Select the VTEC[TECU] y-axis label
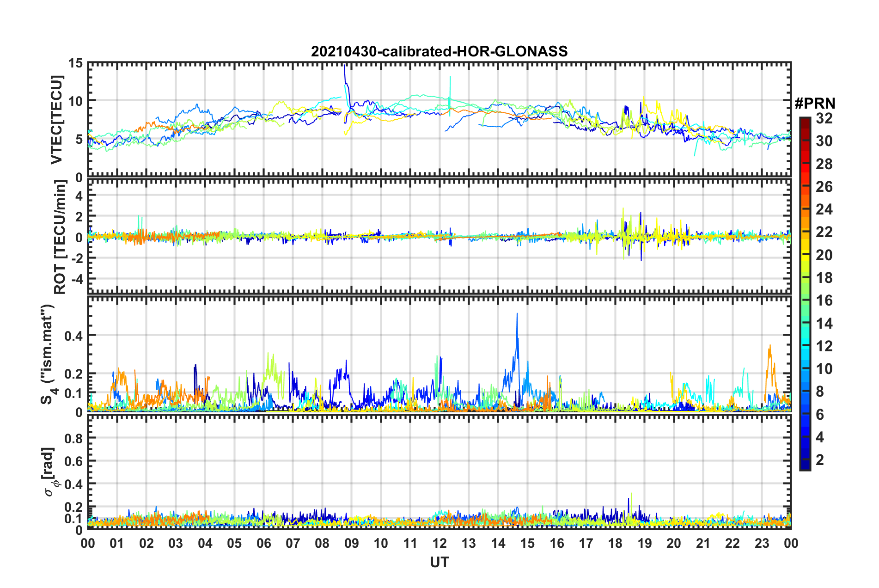 pyautogui.click(x=56, y=120)
